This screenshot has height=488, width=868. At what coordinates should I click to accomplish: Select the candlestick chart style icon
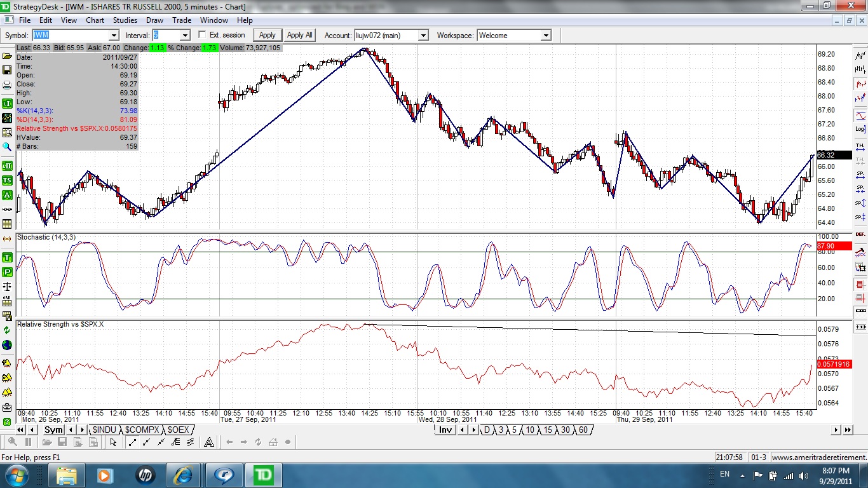coord(860,83)
